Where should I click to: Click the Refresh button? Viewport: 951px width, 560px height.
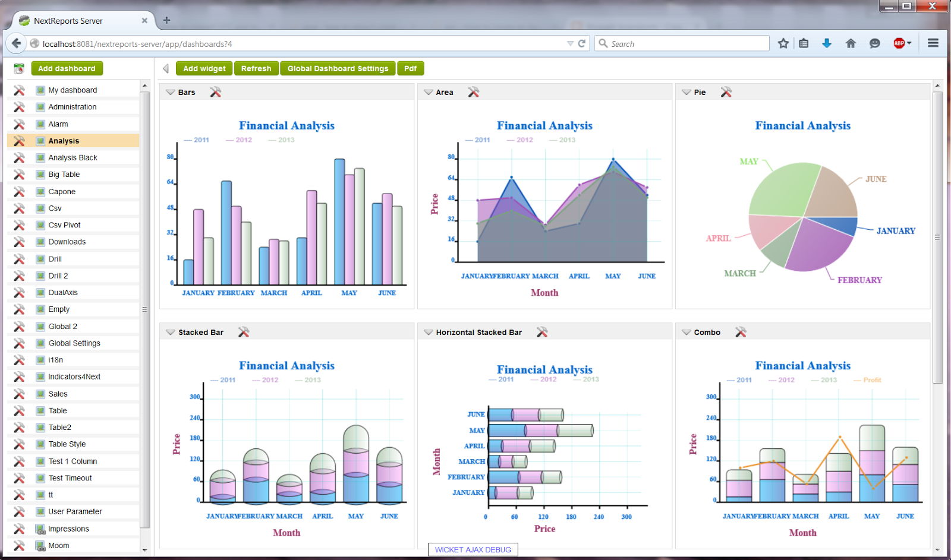pos(256,68)
